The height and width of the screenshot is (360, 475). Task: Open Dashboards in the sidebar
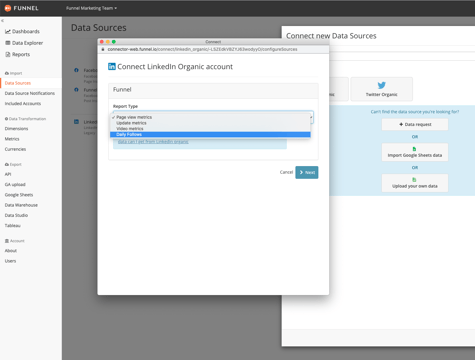[x=26, y=31]
